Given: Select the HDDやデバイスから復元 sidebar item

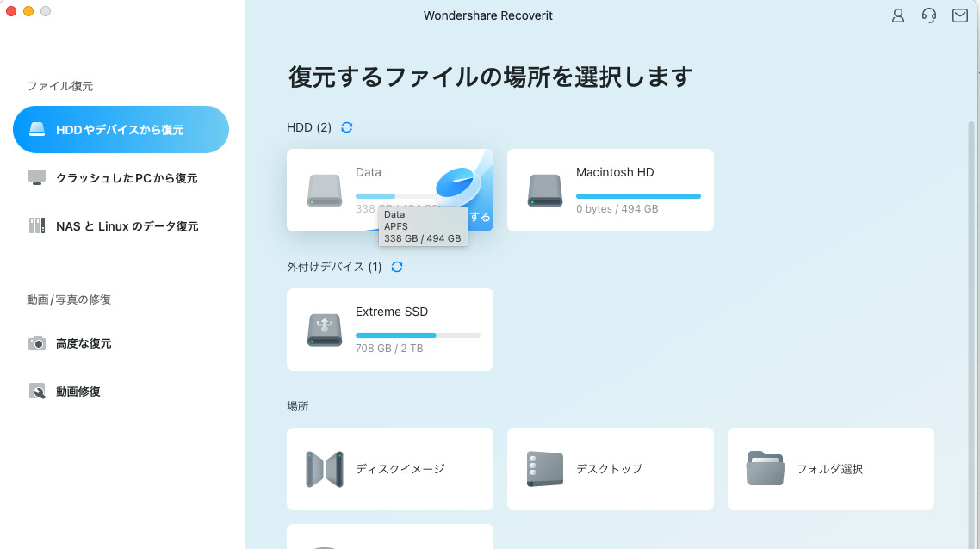Looking at the screenshot, I should tap(121, 129).
